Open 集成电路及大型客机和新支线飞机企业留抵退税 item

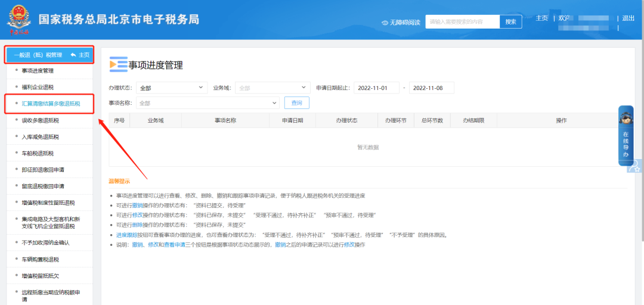pyautogui.click(x=51, y=222)
